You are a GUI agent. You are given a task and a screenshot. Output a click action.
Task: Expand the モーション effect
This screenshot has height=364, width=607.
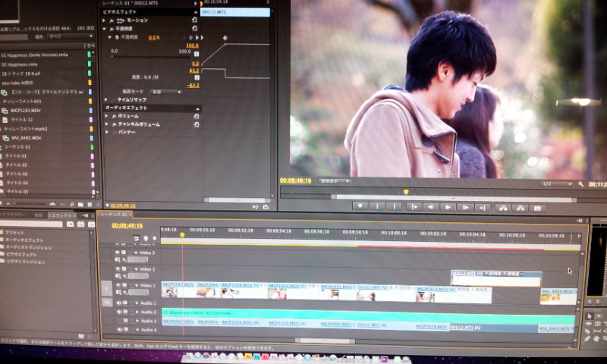coord(104,20)
